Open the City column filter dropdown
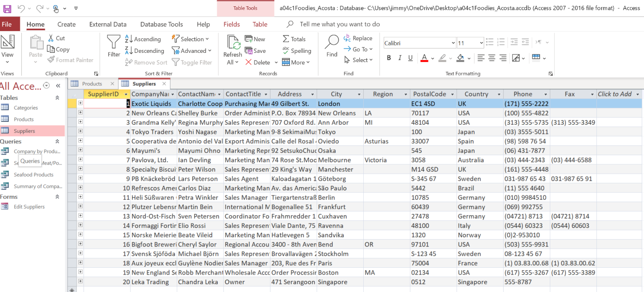644x292 pixels. 359,94
